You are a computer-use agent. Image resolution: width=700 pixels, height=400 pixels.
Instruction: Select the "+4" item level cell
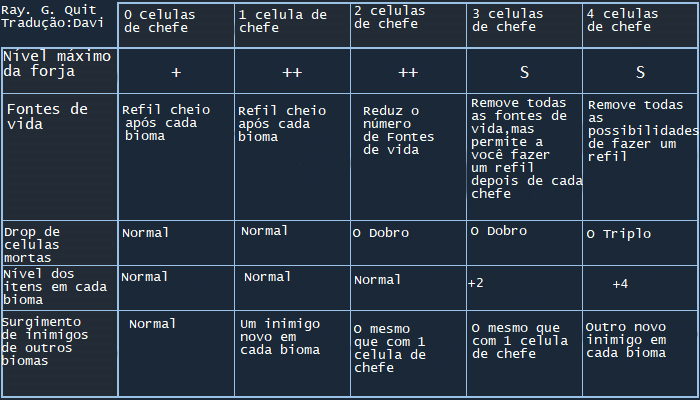click(620, 284)
